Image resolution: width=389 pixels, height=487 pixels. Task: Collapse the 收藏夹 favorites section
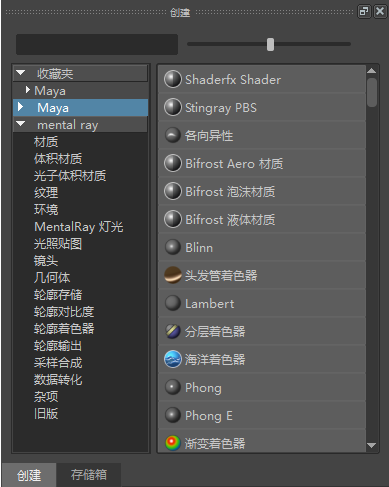point(21,72)
